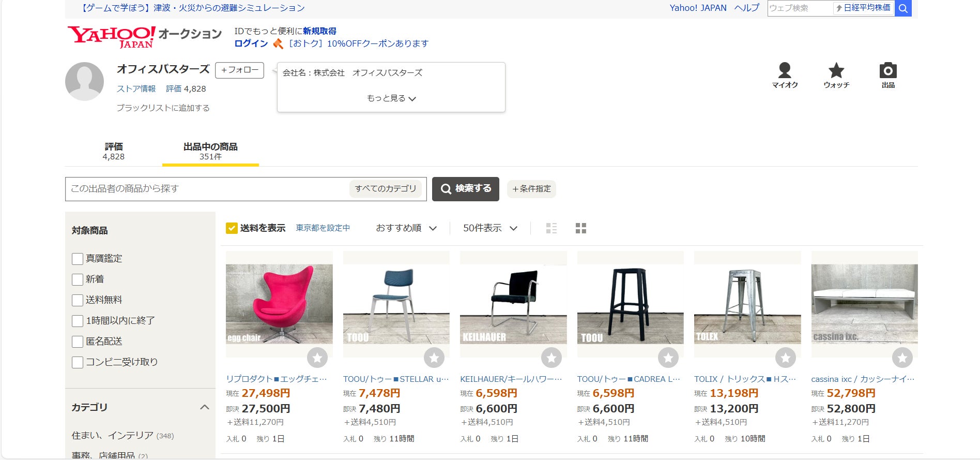Check the コンビニ受け取り filter
The image size is (980, 460).
click(x=78, y=362)
